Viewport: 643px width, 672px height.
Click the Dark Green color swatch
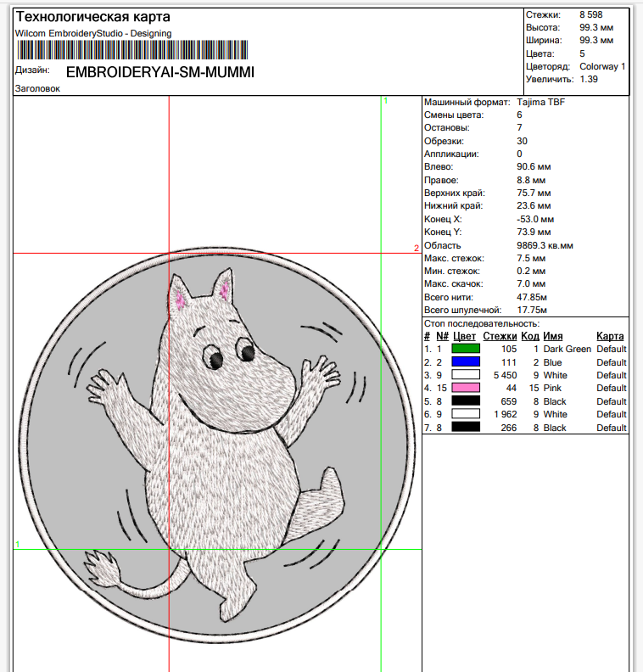pyautogui.click(x=466, y=349)
